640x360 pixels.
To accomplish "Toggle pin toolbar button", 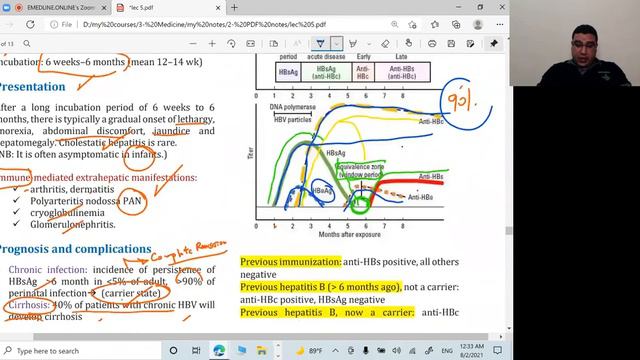I will point(494,43).
